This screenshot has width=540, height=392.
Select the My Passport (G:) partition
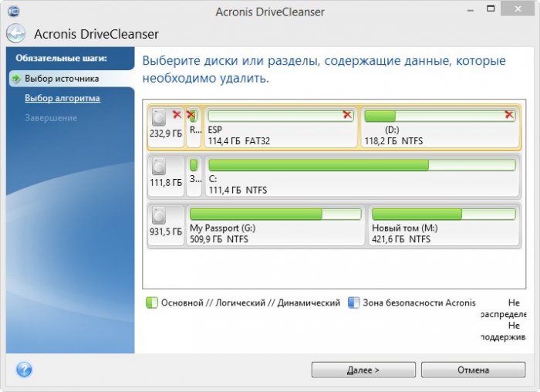coord(275,225)
